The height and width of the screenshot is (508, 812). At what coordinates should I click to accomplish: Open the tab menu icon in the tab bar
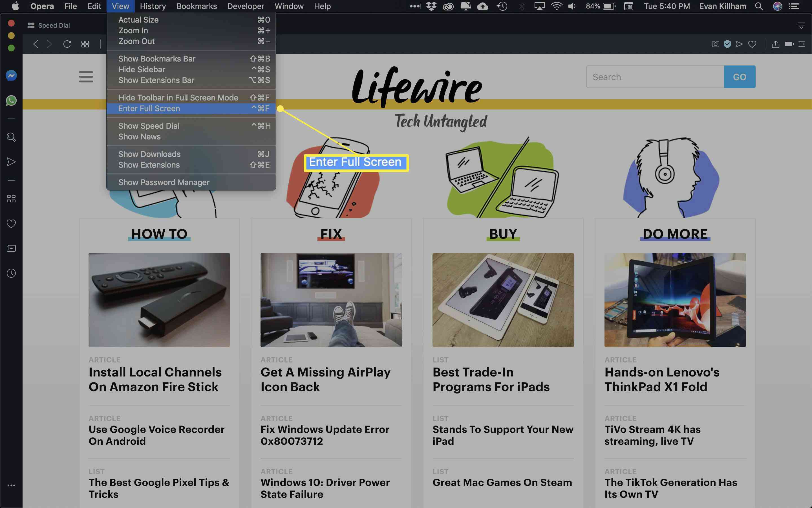point(801,25)
